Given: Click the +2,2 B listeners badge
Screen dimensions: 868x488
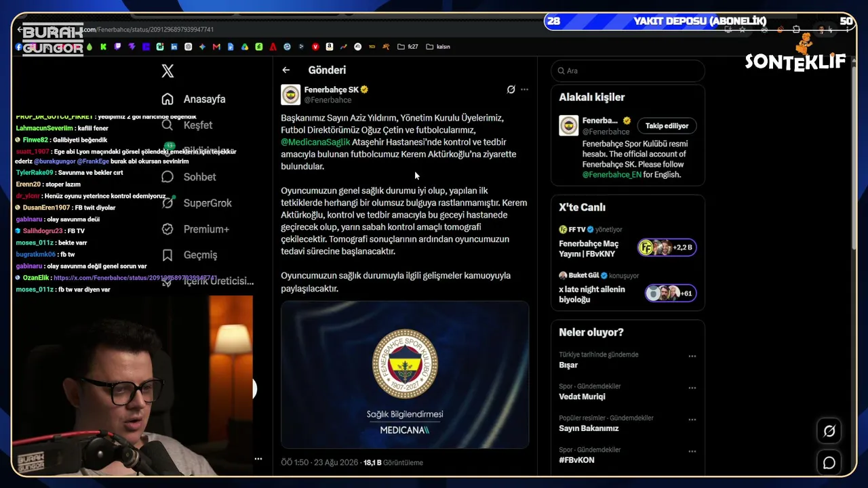Looking at the screenshot, I should [x=667, y=247].
